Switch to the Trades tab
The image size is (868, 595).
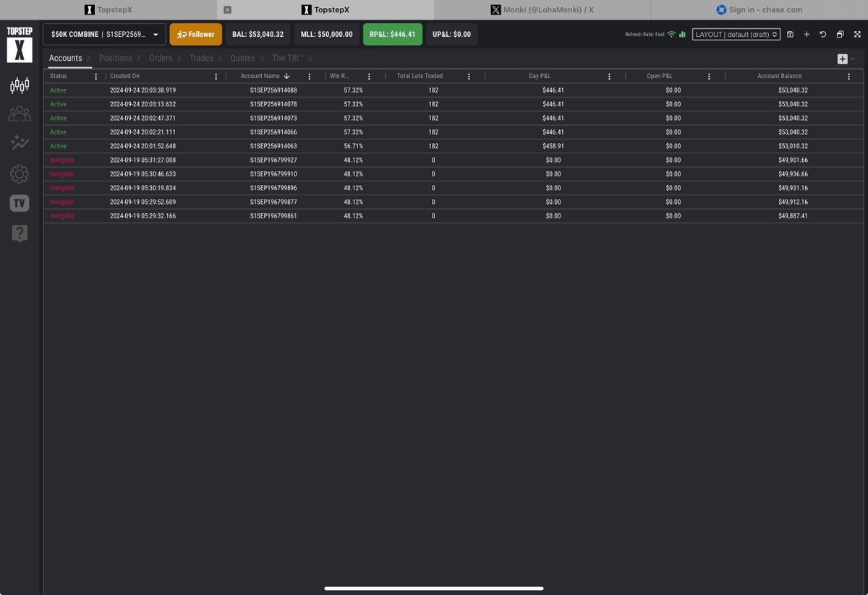pos(201,58)
